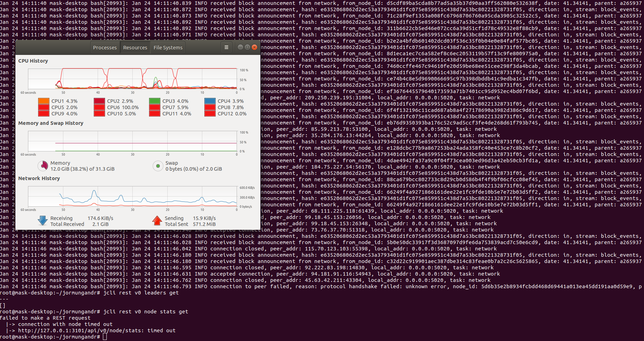
Task: Click the CPU9 legend entry
Action: click(x=43, y=113)
